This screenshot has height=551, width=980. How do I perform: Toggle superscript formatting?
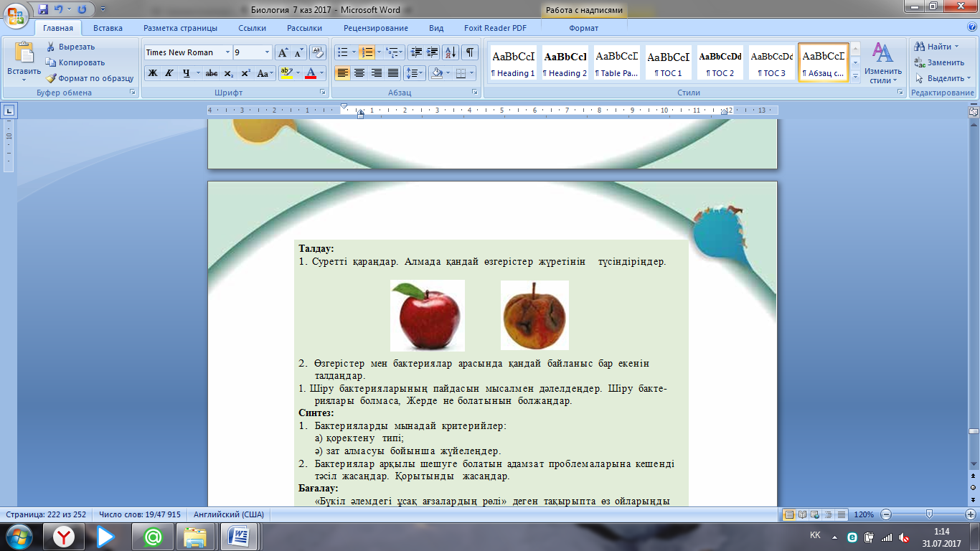pyautogui.click(x=245, y=73)
